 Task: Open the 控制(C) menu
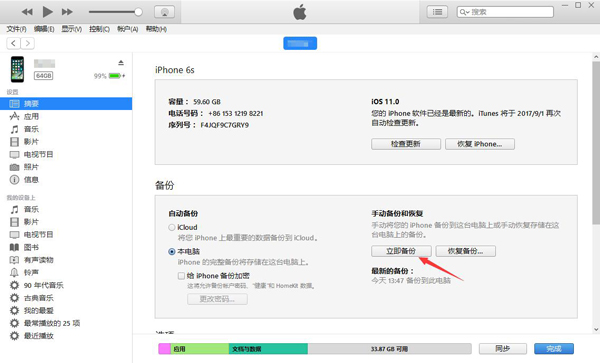[x=99, y=29]
